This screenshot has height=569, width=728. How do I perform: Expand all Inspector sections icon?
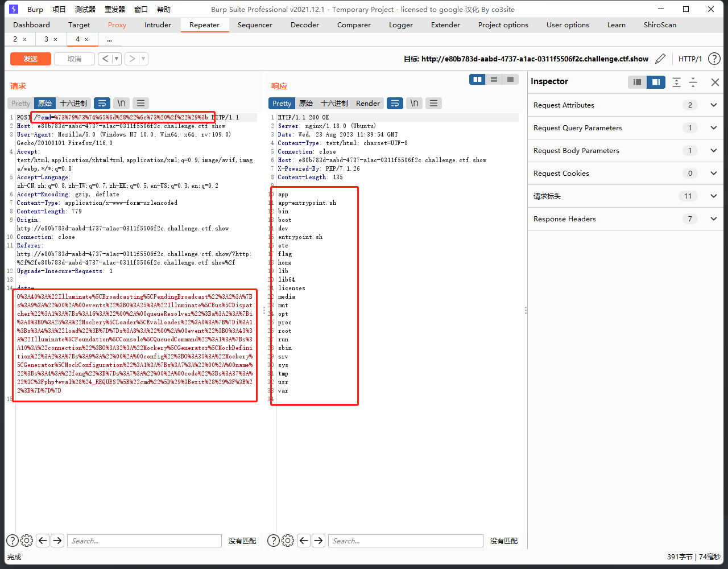click(x=676, y=82)
